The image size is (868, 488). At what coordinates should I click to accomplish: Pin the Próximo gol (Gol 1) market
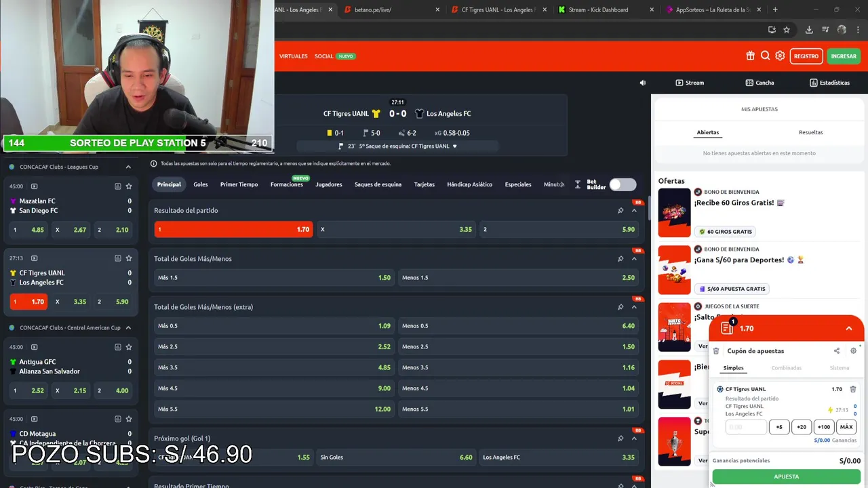point(620,439)
